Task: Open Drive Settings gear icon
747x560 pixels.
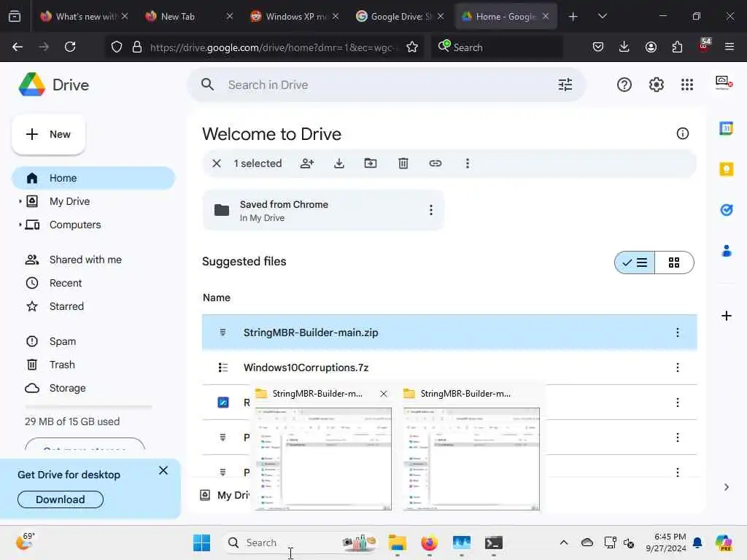Action: click(x=656, y=85)
